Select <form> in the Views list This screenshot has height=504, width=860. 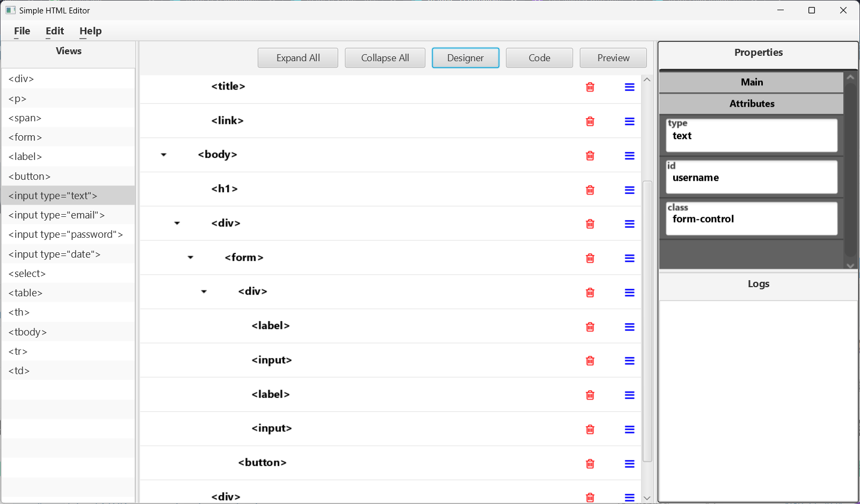68,137
